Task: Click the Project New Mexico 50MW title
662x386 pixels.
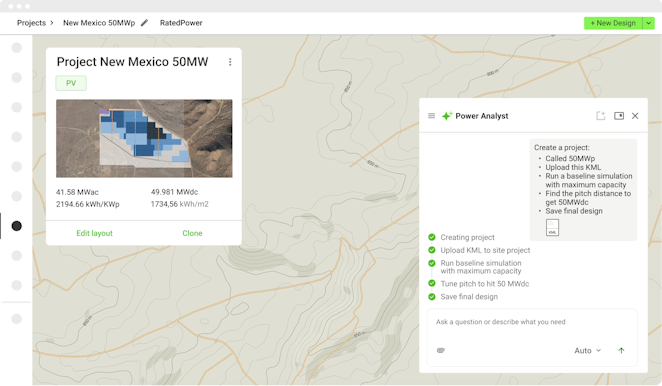Action: [x=133, y=62]
